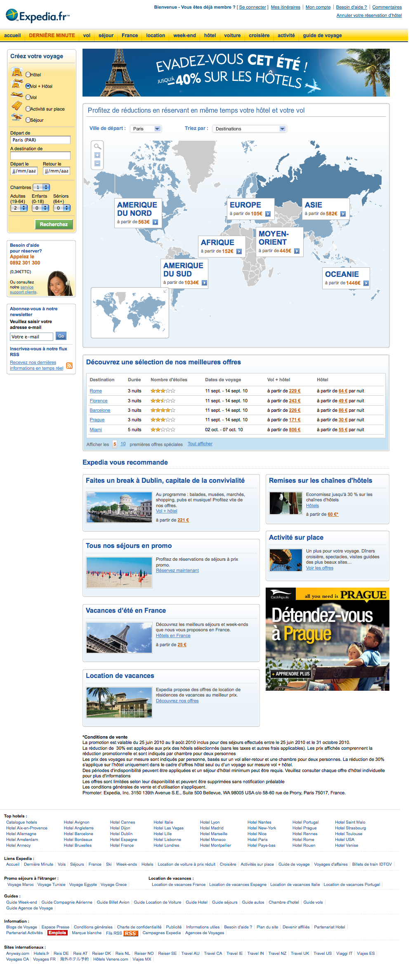Click the Expedia.fr logo
Image resolution: width=415 pixels, height=980 pixels.
(x=38, y=16)
